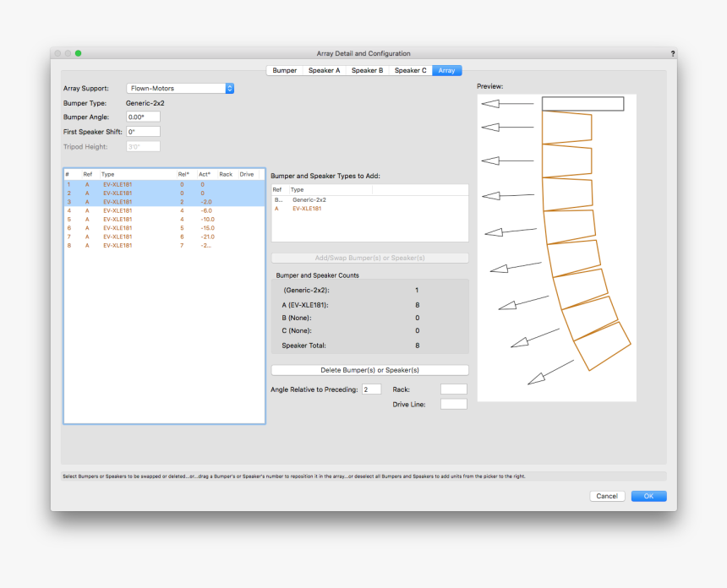Edit the Bumper Angle field
The height and width of the screenshot is (588, 727).
(142, 117)
